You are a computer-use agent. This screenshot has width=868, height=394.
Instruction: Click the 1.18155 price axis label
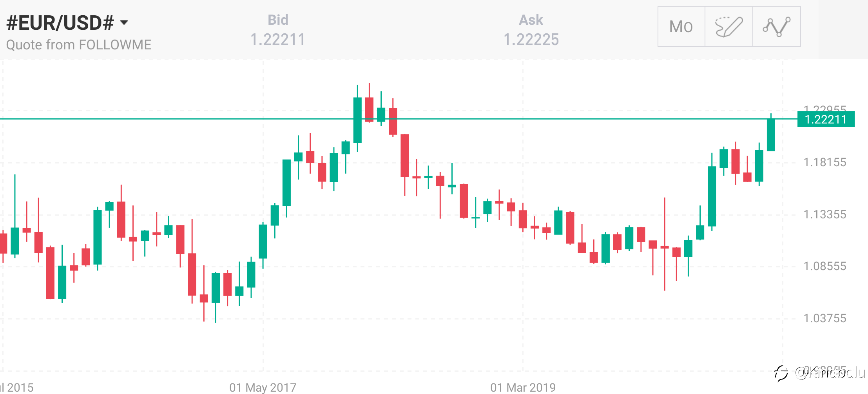825,162
